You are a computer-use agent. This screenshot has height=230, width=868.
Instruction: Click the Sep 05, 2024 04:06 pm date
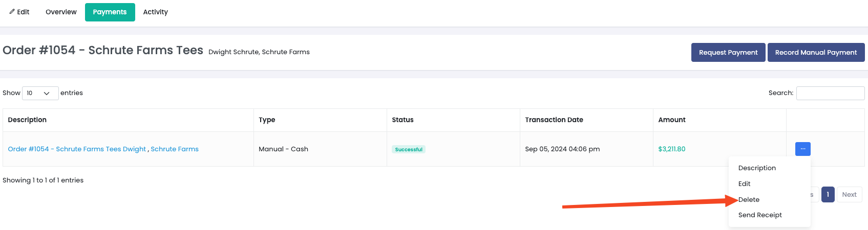coord(562,149)
